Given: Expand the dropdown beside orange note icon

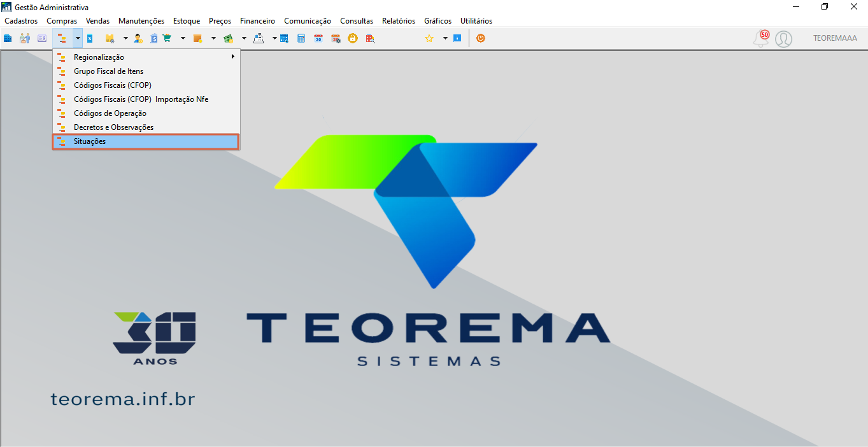Looking at the screenshot, I should (213, 38).
